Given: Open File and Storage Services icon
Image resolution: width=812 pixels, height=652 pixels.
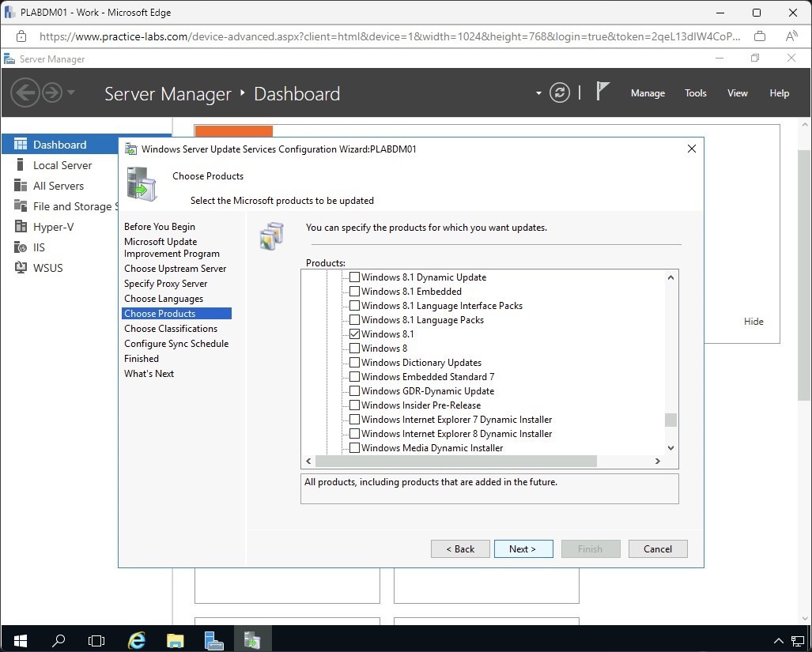Looking at the screenshot, I should [21, 206].
